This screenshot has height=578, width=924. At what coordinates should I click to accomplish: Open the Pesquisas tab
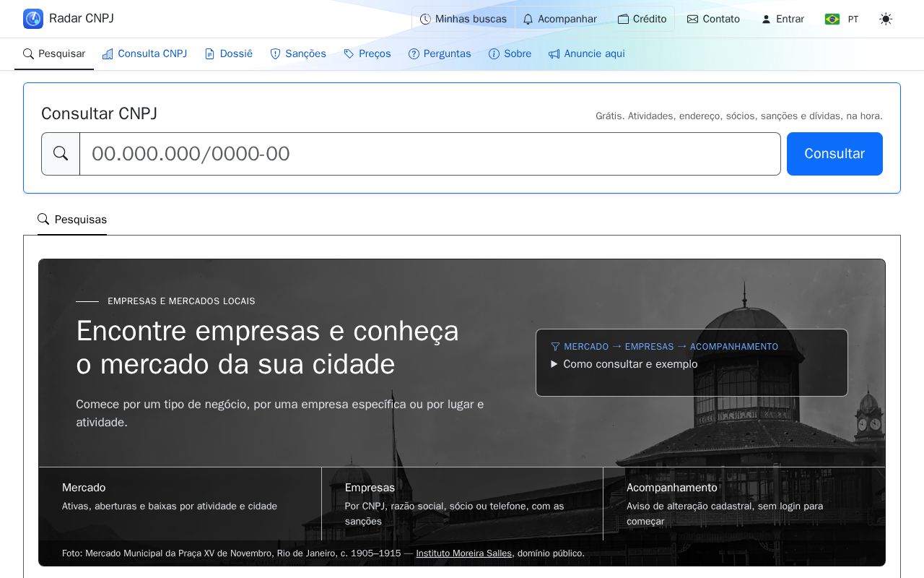(72, 220)
